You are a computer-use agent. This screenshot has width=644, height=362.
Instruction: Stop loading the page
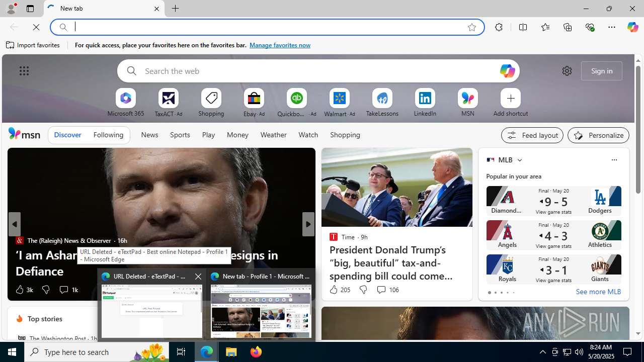point(36,27)
